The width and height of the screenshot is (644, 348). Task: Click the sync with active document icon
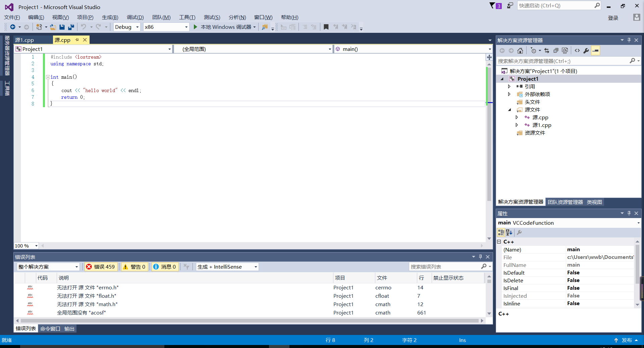(x=547, y=51)
